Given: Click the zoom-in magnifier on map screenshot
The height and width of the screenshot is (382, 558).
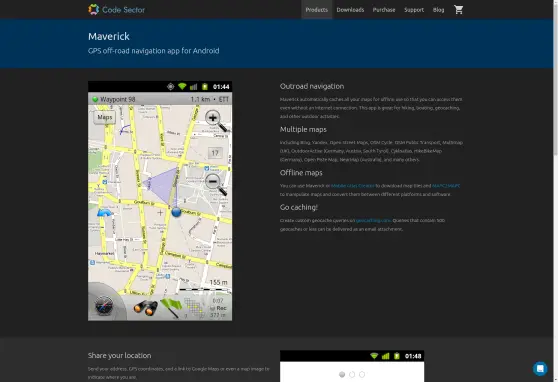Looking at the screenshot, I should point(216,121).
